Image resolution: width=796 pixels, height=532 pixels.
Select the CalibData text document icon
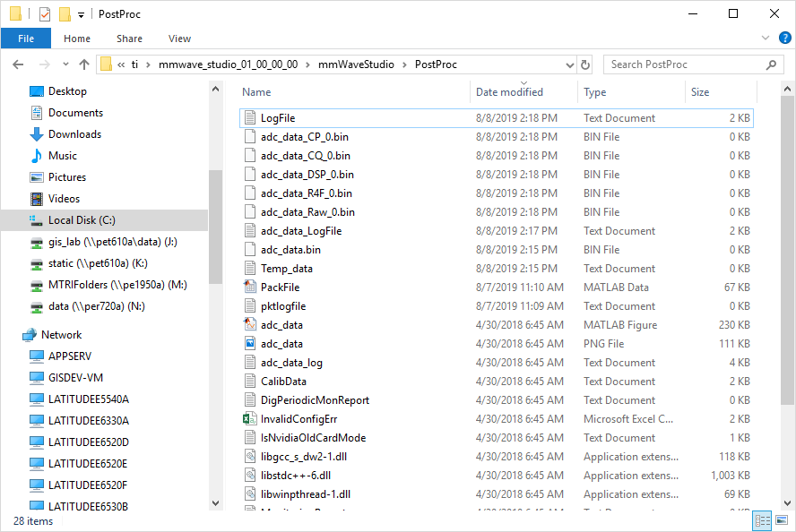(250, 382)
